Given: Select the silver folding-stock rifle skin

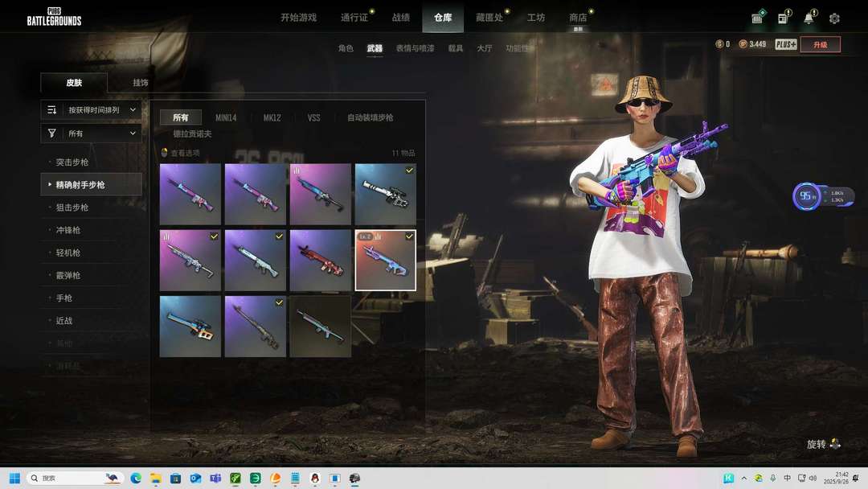Looking at the screenshot, I should [x=190, y=261].
